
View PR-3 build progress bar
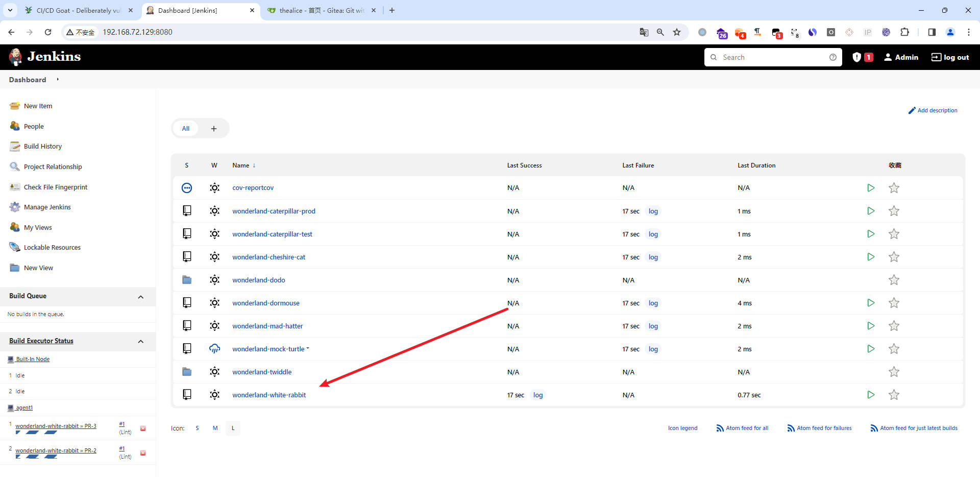(x=36, y=433)
